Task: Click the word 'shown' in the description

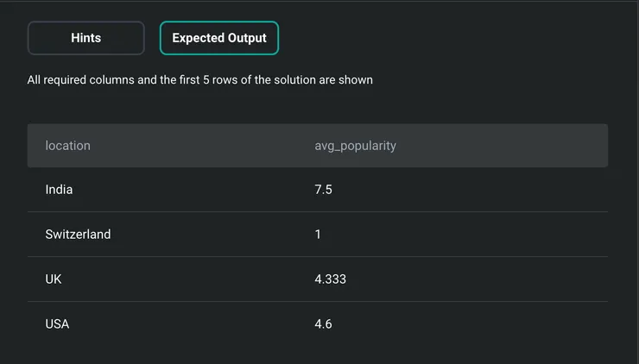Action: click(355, 80)
